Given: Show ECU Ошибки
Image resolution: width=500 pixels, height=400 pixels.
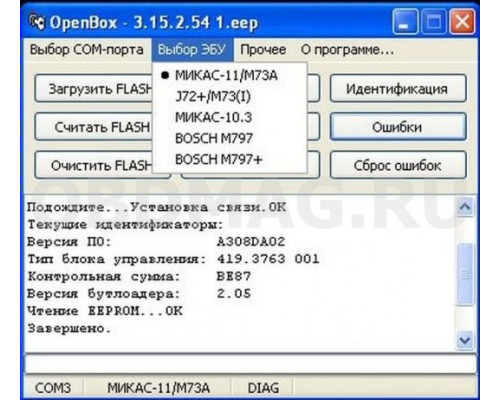Looking at the screenshot, I should [398, 127].
